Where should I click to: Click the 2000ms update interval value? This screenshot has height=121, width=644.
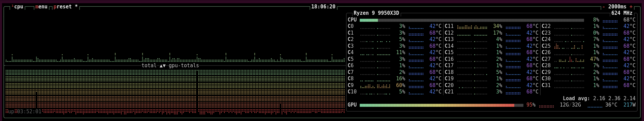(617, 7)
